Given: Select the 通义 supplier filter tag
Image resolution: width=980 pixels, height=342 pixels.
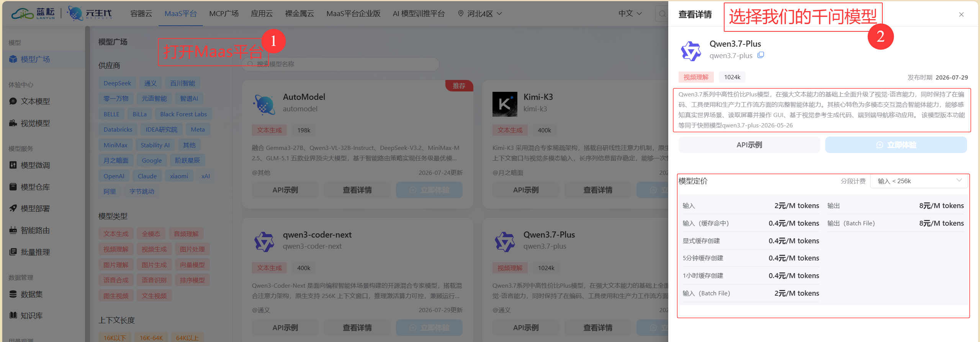Looking at the screenshot, I should point(151,83).
